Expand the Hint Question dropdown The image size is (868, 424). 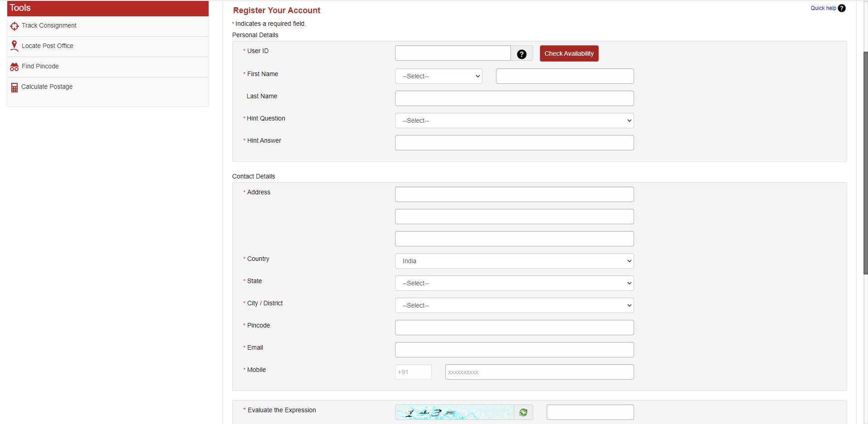514,120
